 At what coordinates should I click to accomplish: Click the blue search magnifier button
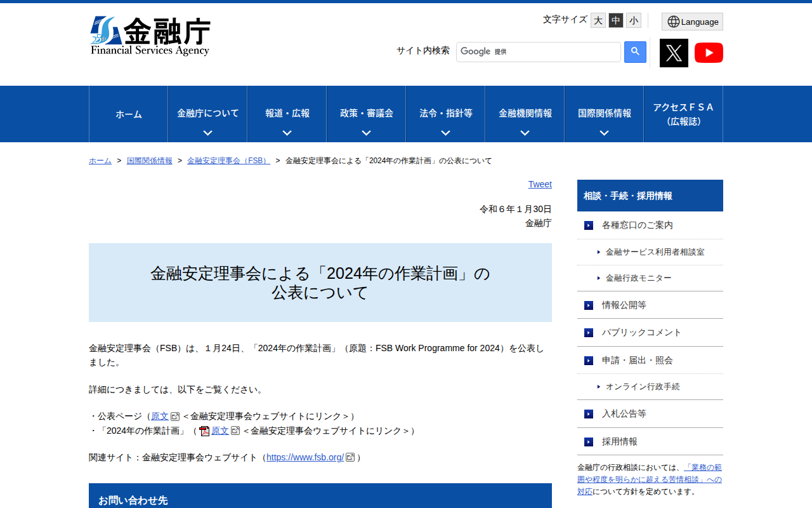(x=635, y=51)
